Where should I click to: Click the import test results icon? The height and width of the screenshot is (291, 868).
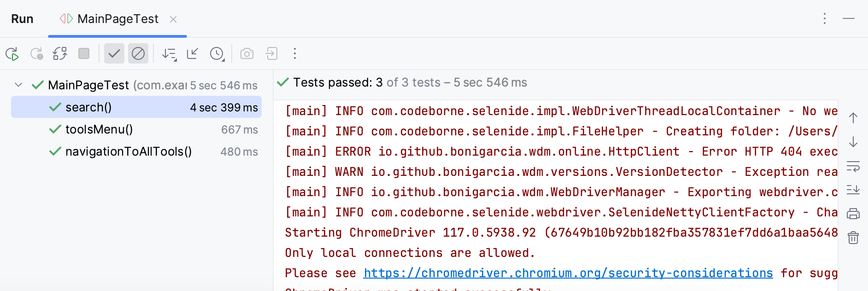[x=271, y=54]
